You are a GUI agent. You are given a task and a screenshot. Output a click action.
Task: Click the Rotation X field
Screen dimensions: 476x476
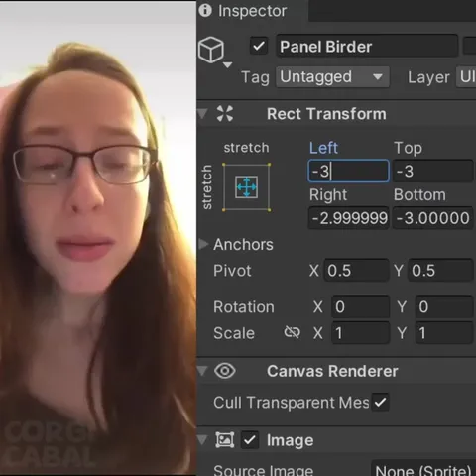[x=360, y=307]
